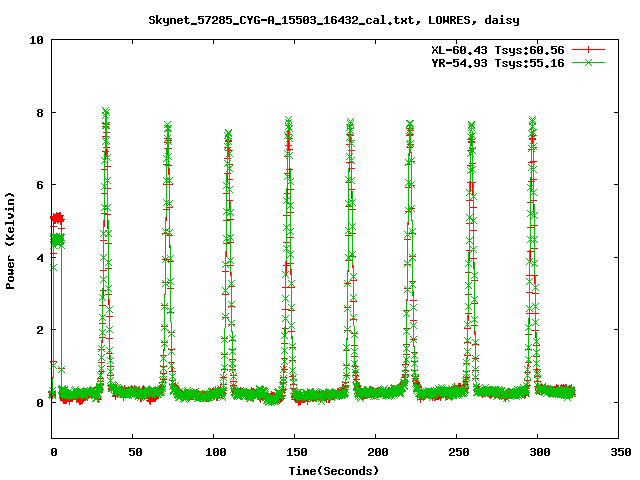Click the x-axis tick label 150
Screen dimensions: 640x480
point(295,452)
